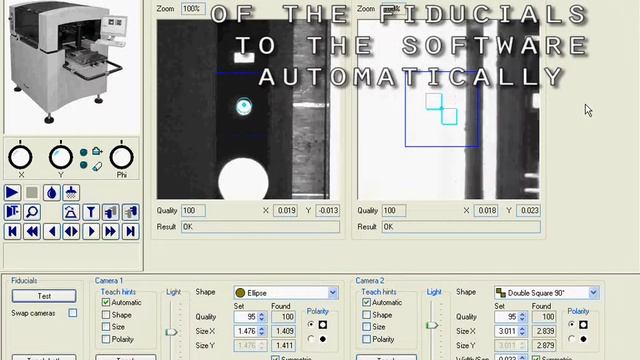
Task: Click the lower teal round indicator button
Action: [84, 165]
